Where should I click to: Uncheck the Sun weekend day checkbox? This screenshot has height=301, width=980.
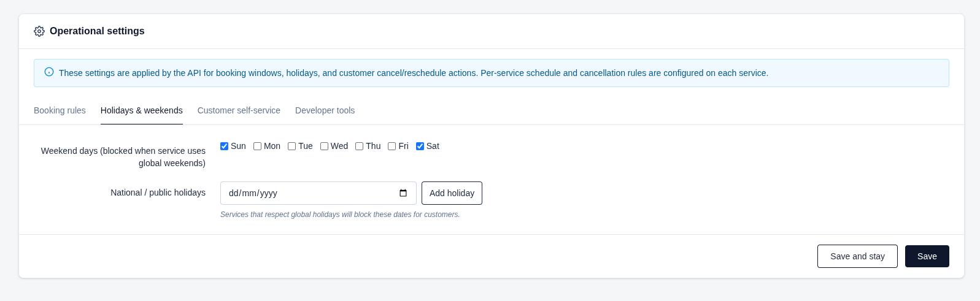pos(224,146)
